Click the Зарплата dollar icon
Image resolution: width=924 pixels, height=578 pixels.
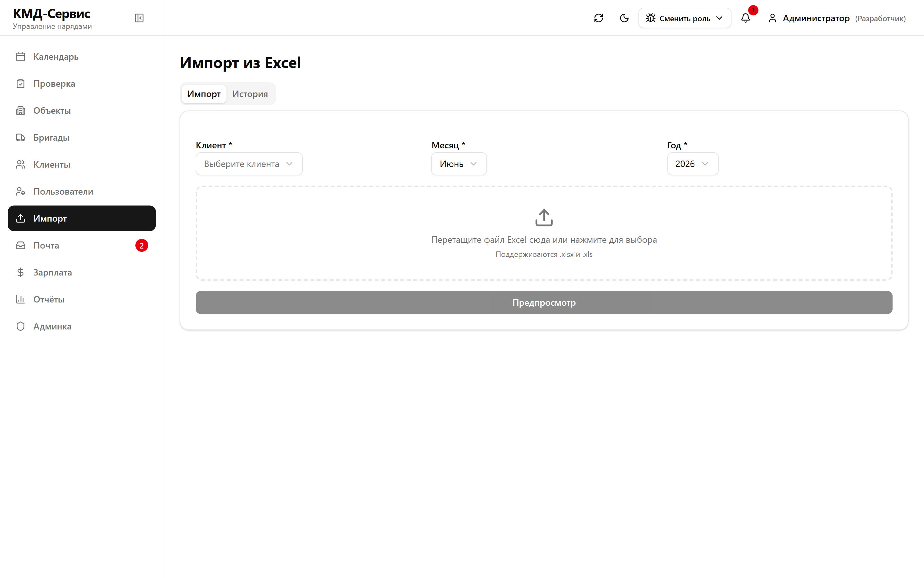click(x=21, y=272)
